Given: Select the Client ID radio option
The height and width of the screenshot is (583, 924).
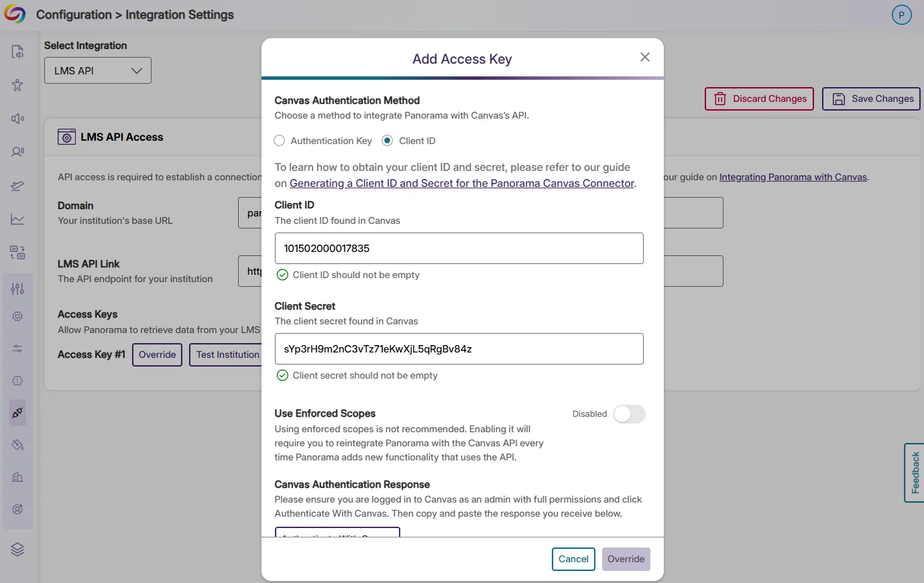Looking at the screenshot, I should [x=388, y=141].
